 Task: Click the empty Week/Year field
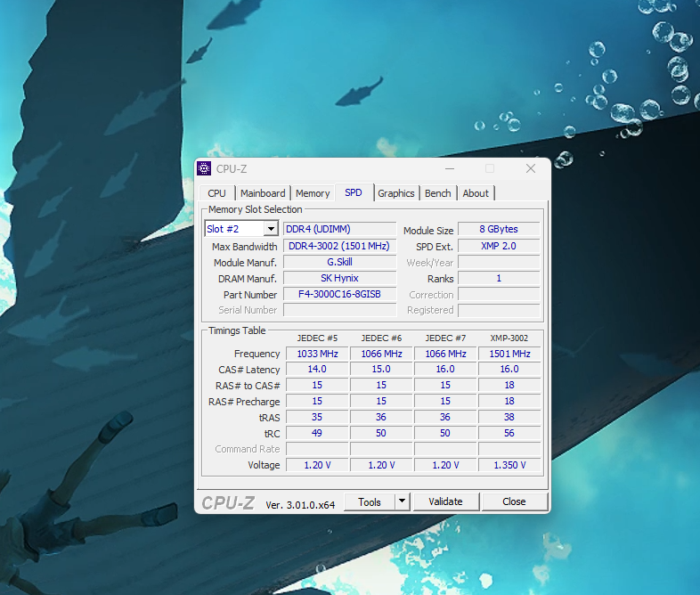pos(499,262)
